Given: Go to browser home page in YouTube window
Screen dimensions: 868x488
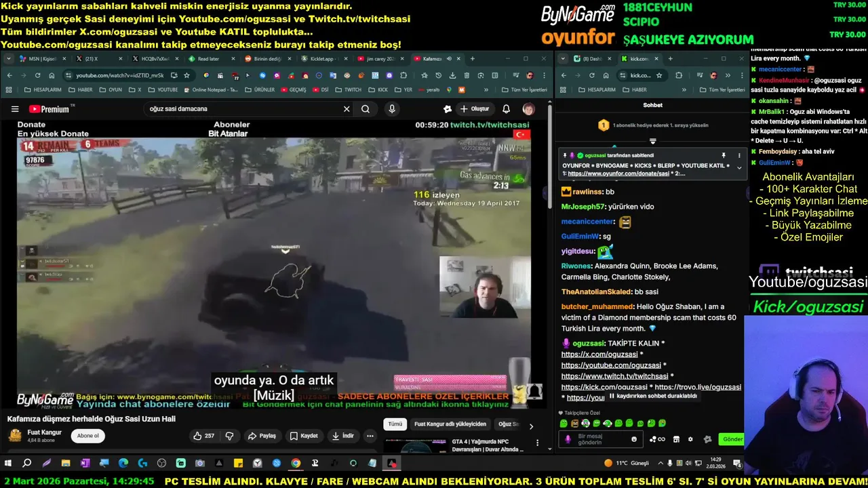Looking at the screenshot, I should tap(53, 75).
